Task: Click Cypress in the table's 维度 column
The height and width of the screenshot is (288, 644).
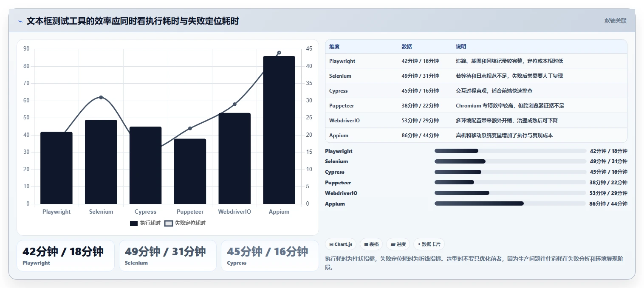Action: (x=339, y=91)
